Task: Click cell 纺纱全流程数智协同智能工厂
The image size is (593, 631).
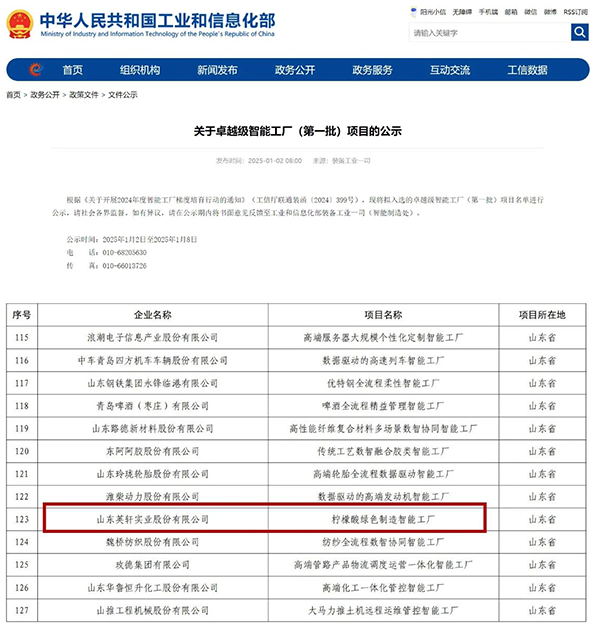Action: tap(383, 542)
